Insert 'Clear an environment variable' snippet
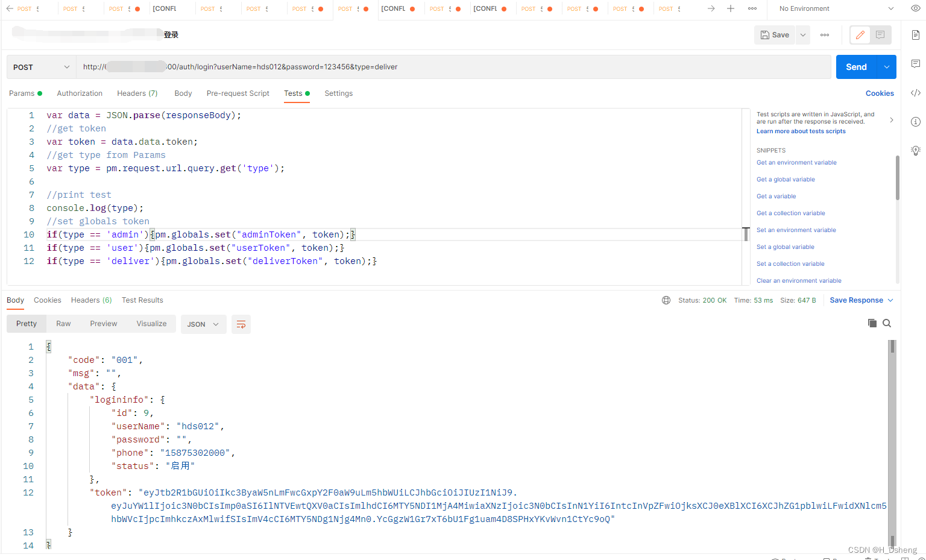This screenshot has height=560, width=926. (x=799, y=281)
